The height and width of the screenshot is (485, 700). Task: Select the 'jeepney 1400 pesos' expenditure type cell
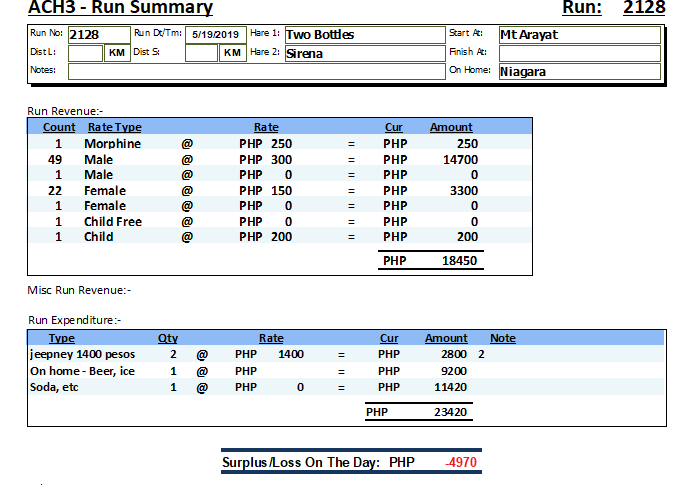tap(81, 354)
